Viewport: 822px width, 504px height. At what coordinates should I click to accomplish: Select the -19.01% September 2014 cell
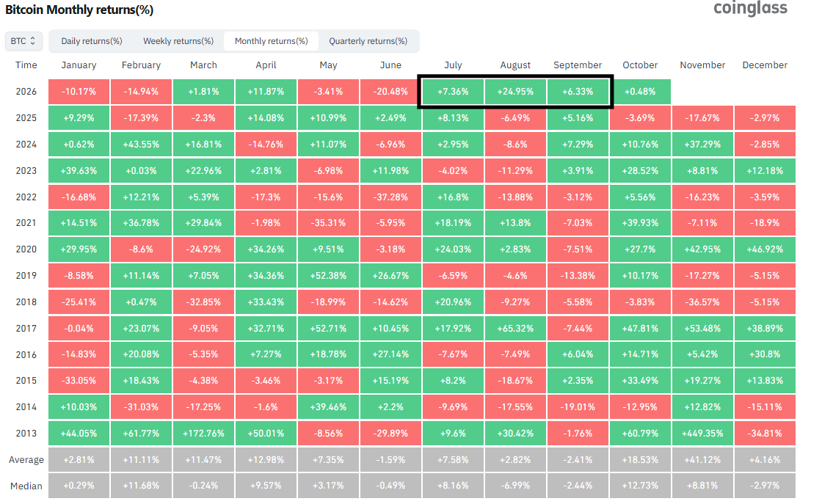578,407
